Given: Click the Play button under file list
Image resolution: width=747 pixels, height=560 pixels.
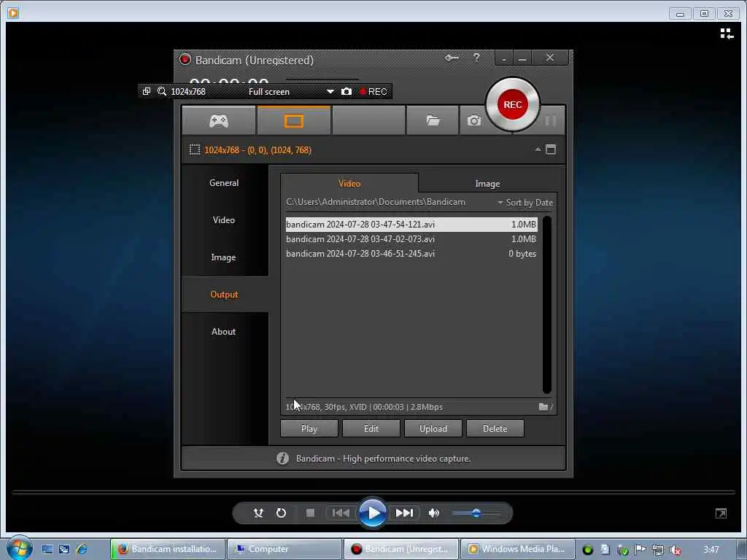Looking at the screenshot, I should point(309,429).
